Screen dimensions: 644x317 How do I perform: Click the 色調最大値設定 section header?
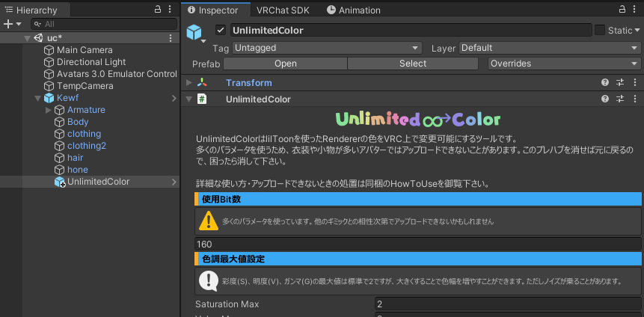pyautogui.click(x=417, y=259)
